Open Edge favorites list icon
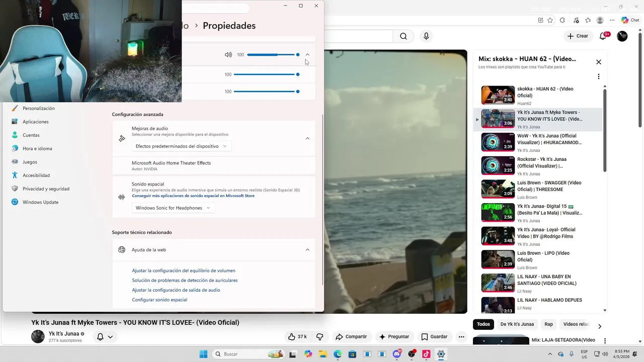 click(588, 20)
